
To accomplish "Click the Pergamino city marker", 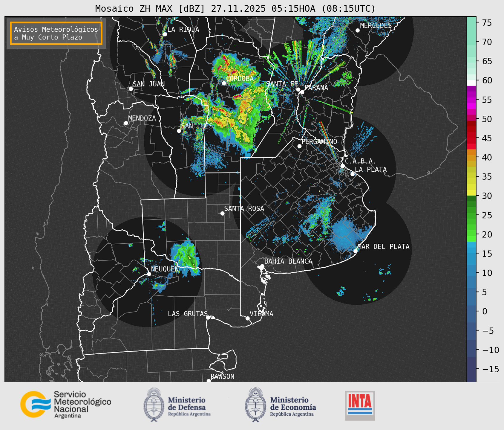I will (x=299, y=146).
